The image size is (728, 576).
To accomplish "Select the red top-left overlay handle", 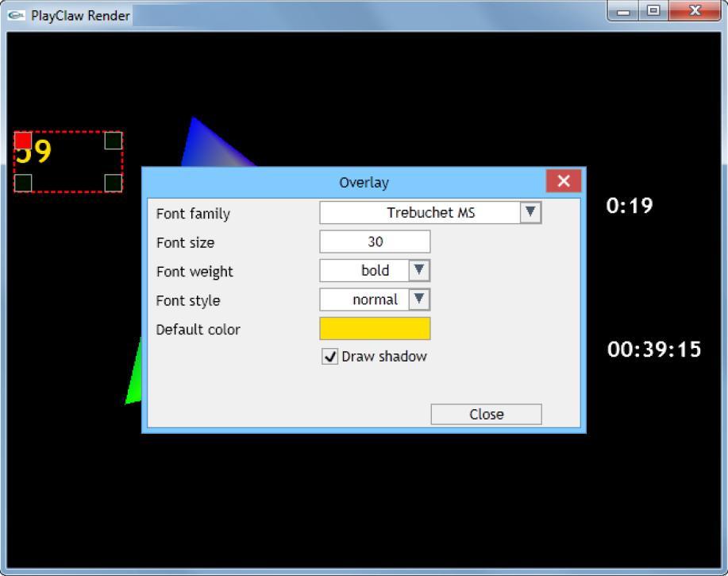I will (23, 141).
